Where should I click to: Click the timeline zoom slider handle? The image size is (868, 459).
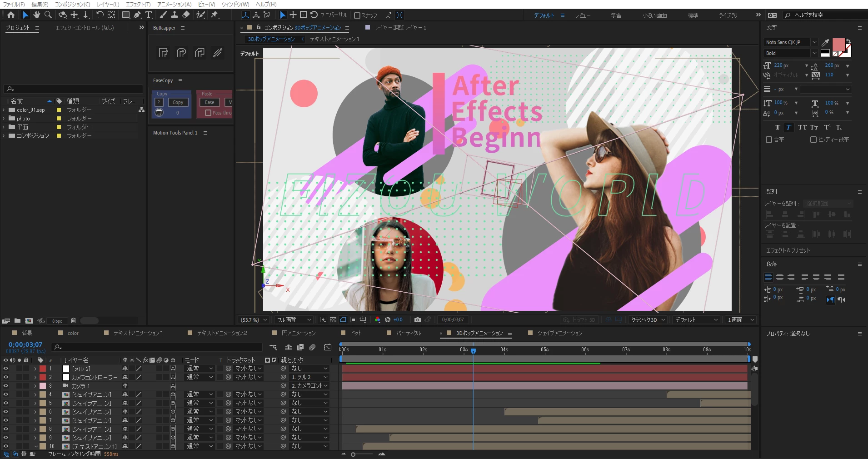[353, 454]
